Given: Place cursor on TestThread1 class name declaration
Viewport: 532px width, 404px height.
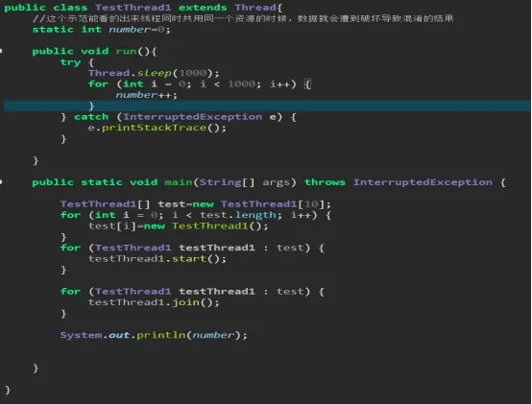Looking at the screenshot, I should click(x=133, y=8).
